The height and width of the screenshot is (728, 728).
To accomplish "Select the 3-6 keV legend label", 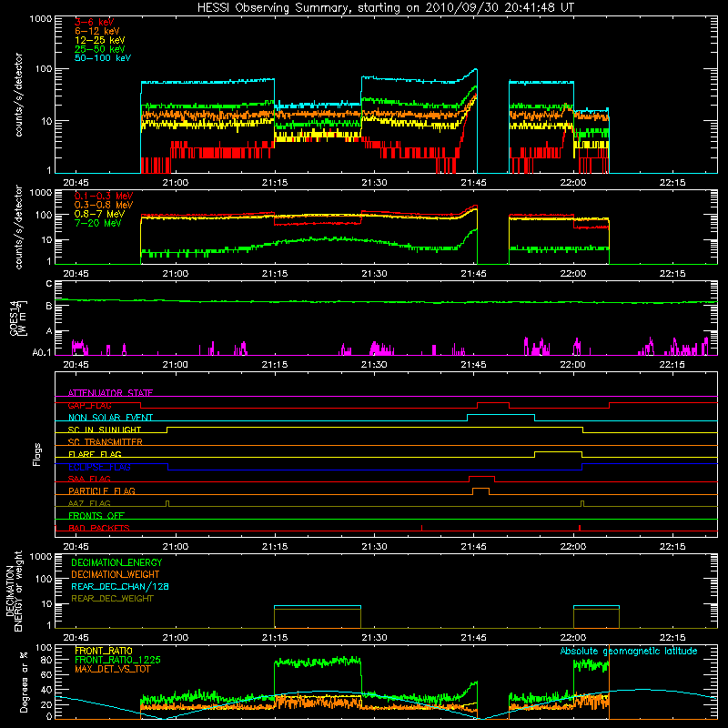I will tap(94, 22).
